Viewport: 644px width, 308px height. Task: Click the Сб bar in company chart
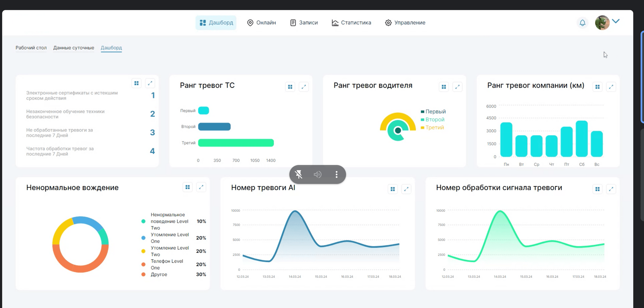coord(582,139)
